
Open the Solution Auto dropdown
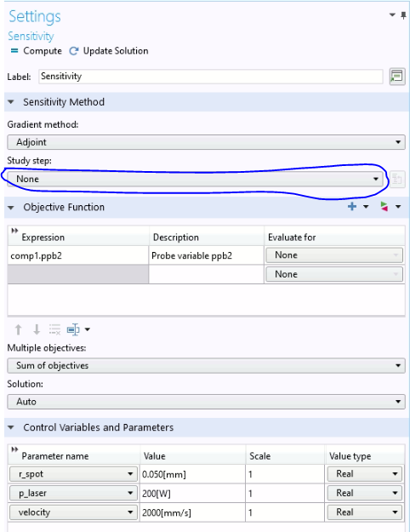206,402
